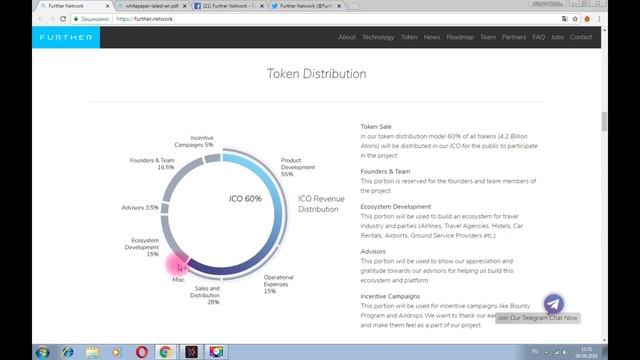Click the Ecosystem Development 15% chart label
Screen dimensions: 640x360
pyautogui.click(x=142, y=247)
